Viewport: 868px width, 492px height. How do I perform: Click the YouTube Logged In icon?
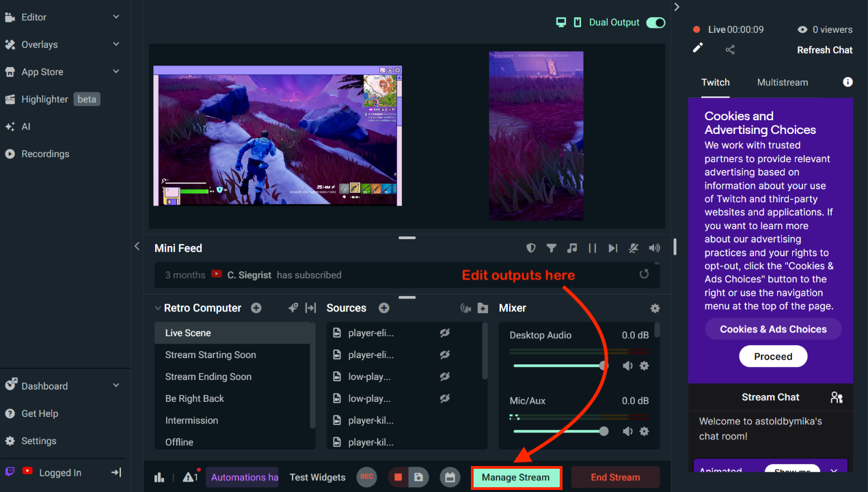click(27, 471)
